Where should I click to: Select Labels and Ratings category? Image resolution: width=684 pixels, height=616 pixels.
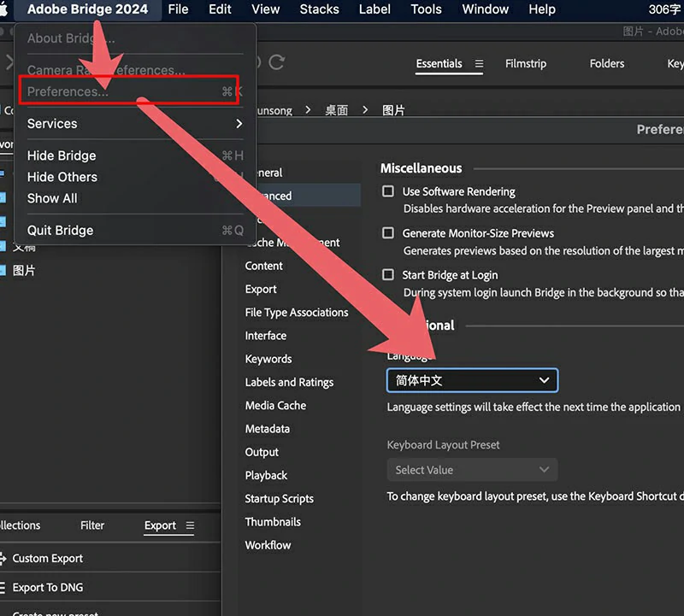pyautogui.click(x=289, y=382)
